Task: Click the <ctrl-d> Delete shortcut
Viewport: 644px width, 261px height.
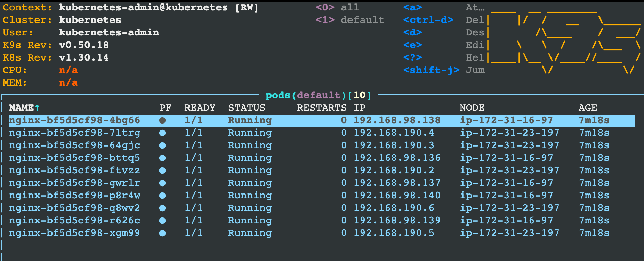Action: click(428, 20)
